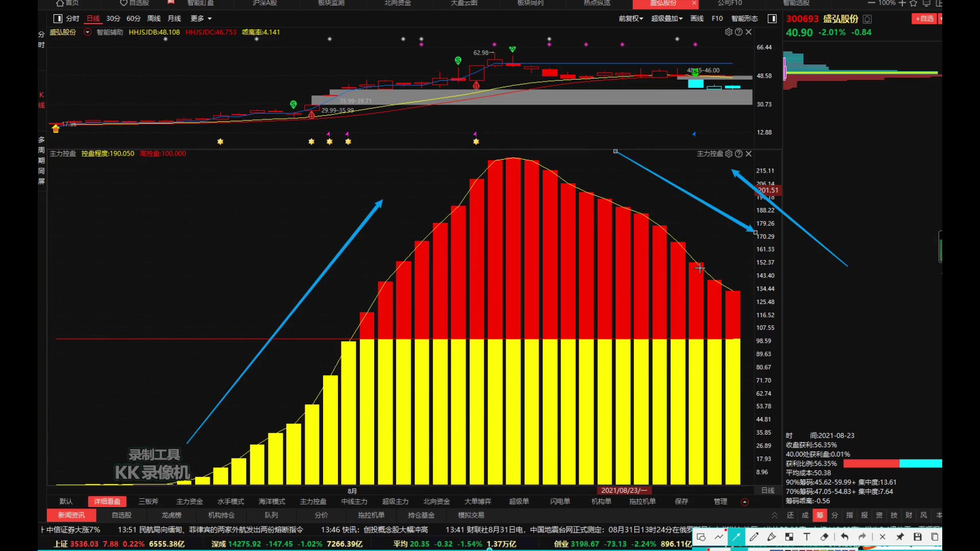Viewport: 980px width, 551px height.
Task: Open the 龙虎榜 bottom tab
Action: pos(171,515)
